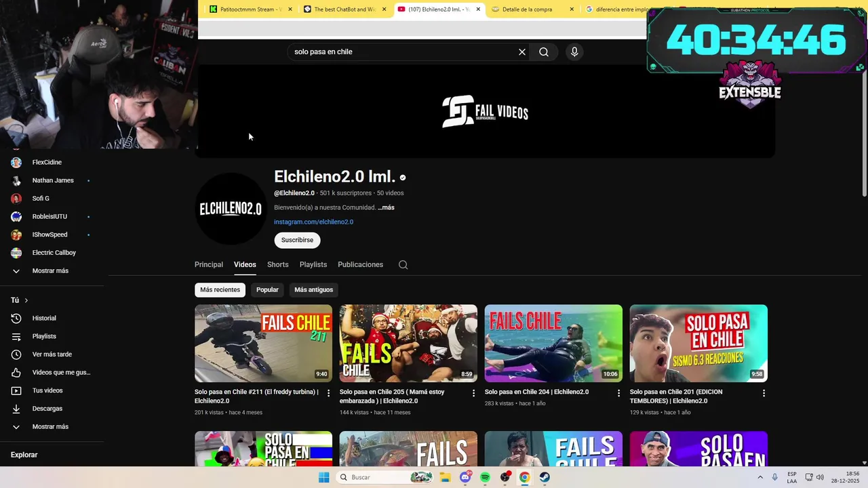Image resolution: width=868 pixels, height=488 pixels.
Task: Click the channel avatar ELCHILENO2.0
Action: click(x=231, y=209)
